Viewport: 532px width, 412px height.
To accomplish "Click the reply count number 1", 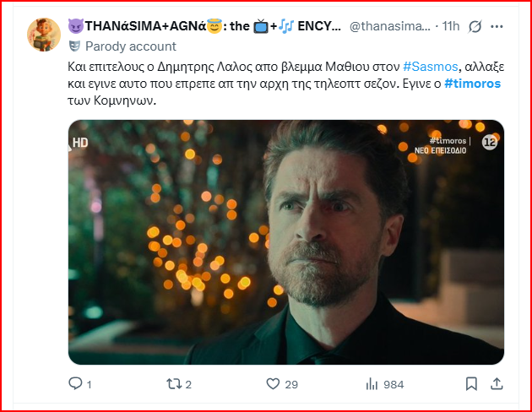I will tap(89, 384).
